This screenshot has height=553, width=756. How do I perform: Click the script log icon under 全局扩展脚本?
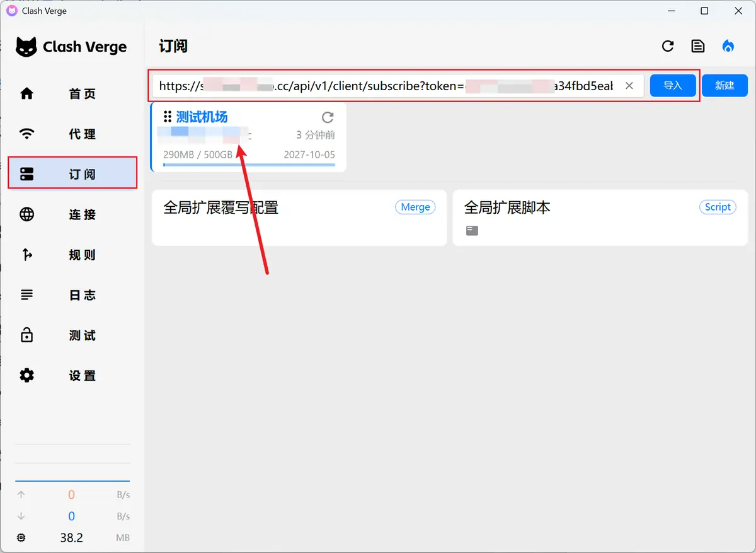(472, 231)
